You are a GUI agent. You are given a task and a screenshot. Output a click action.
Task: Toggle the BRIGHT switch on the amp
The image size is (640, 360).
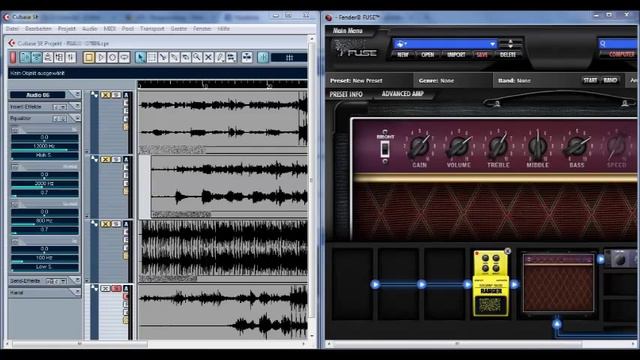pos(384,149)
